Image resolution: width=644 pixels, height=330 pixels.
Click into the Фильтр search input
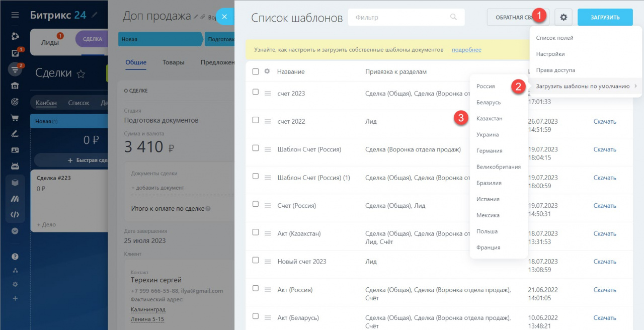pyautogui.click(x=400, y=17)
